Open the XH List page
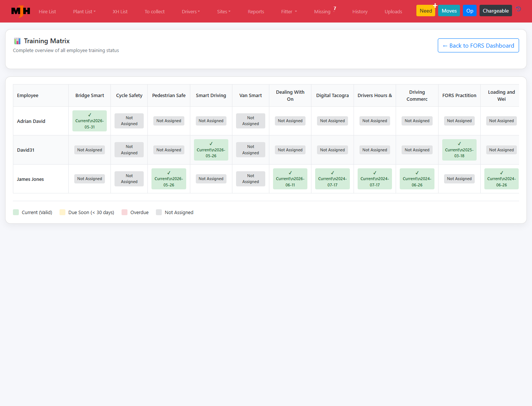This screenshot has height=406, width=532. point(120,11)
